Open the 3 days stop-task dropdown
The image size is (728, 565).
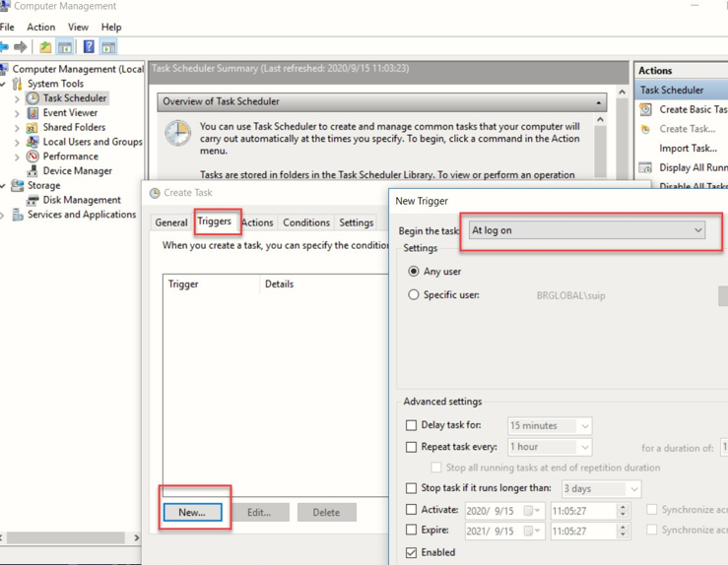pyautogui.click(x=601, y=488)
